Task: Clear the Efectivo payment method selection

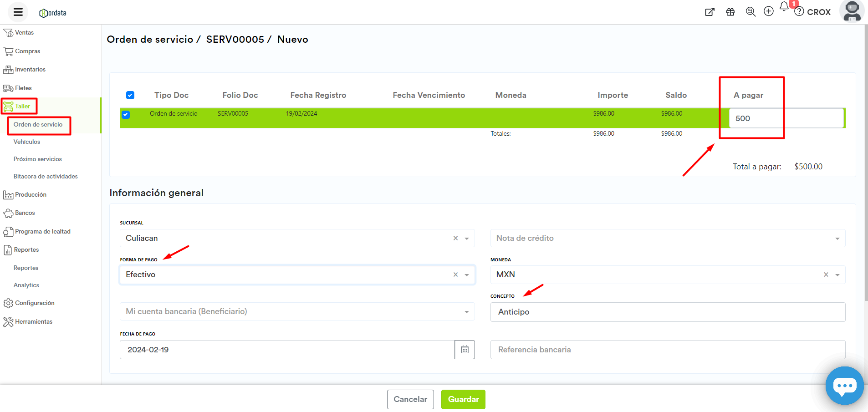Action: pyautogui.click(x=455, y=275)
